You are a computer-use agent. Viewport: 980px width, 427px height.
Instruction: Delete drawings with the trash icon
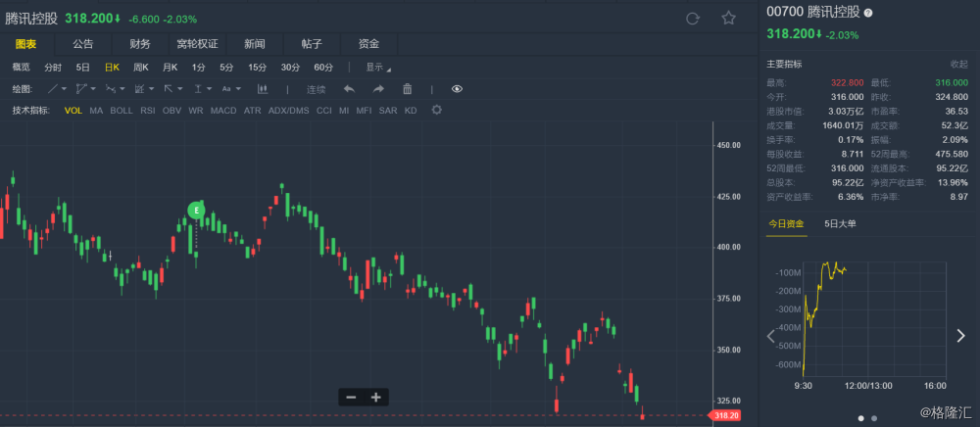pos(408,89)
